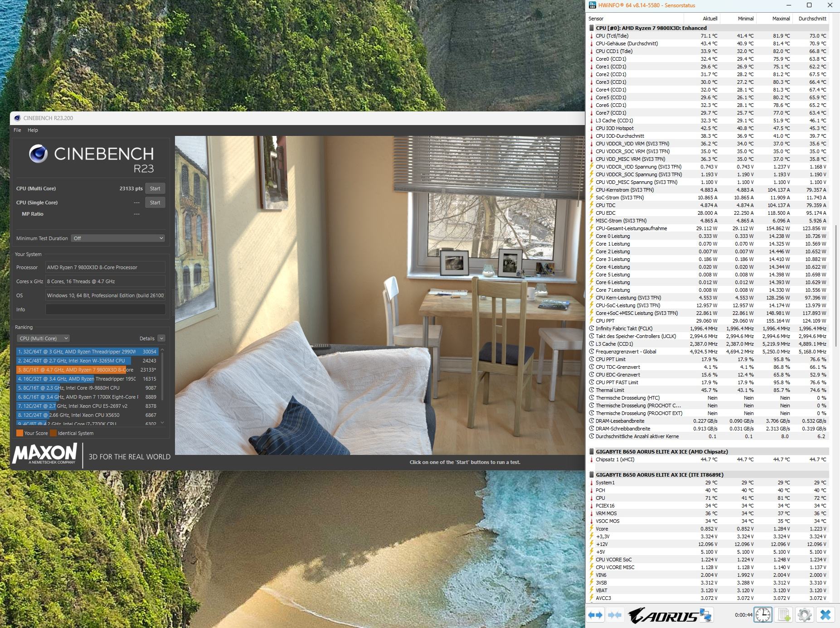The width and height of the screenshot is (840, 628).
Task: Click the chip icon of the AMD Ryzen 7 9800X3D header
Action: coord(591,28)
